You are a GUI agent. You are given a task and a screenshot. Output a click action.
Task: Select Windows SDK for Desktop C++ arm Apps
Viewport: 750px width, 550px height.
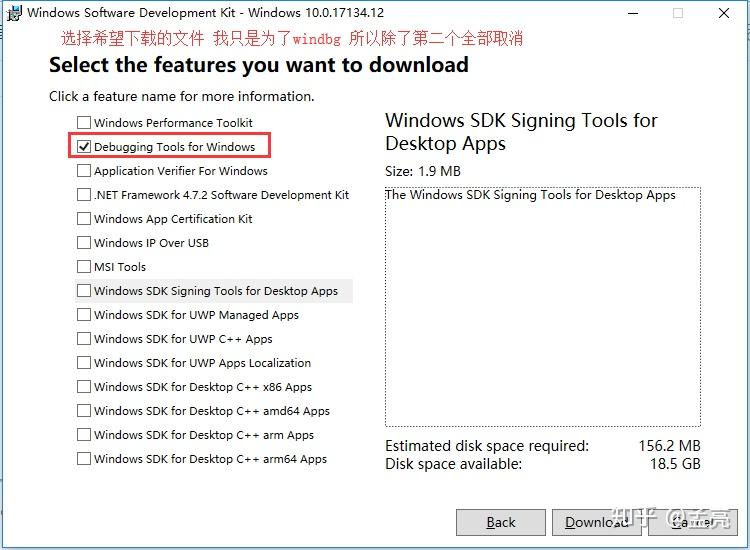[x=84, y=435]
